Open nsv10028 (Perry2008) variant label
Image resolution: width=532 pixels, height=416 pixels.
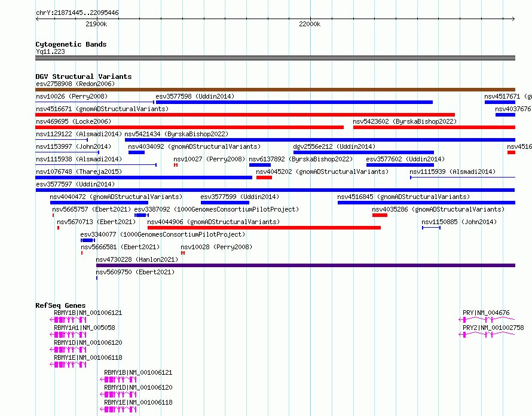point(216,247)
